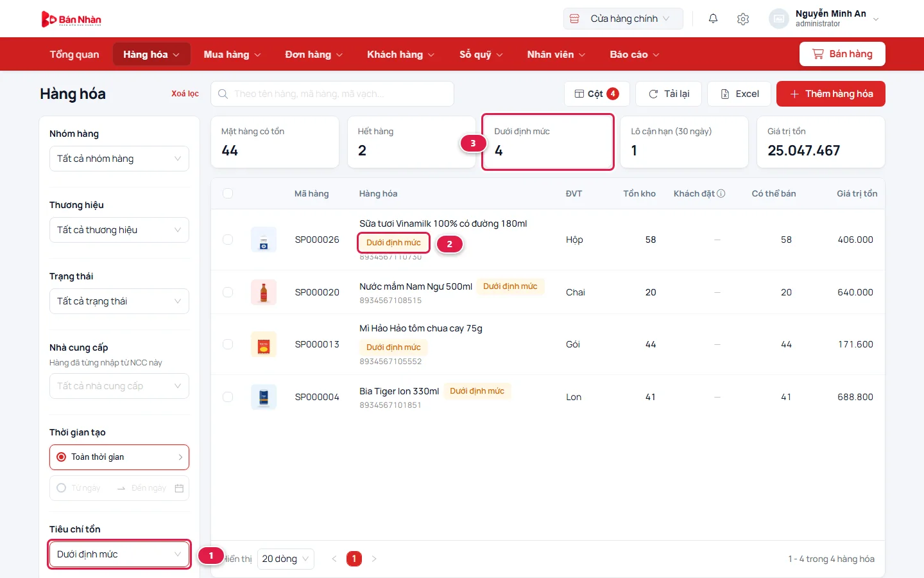Image resolution: width=924 pixels, height=578 pixels.
Task: Click the Thêm hàng hóa button
Action: point(831,94)
